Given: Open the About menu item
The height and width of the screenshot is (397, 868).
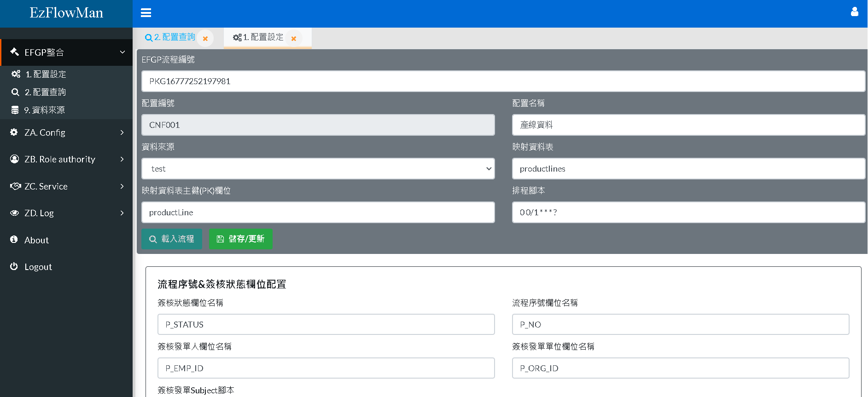Looking at the screenshot, I should (x=66, y=240).
